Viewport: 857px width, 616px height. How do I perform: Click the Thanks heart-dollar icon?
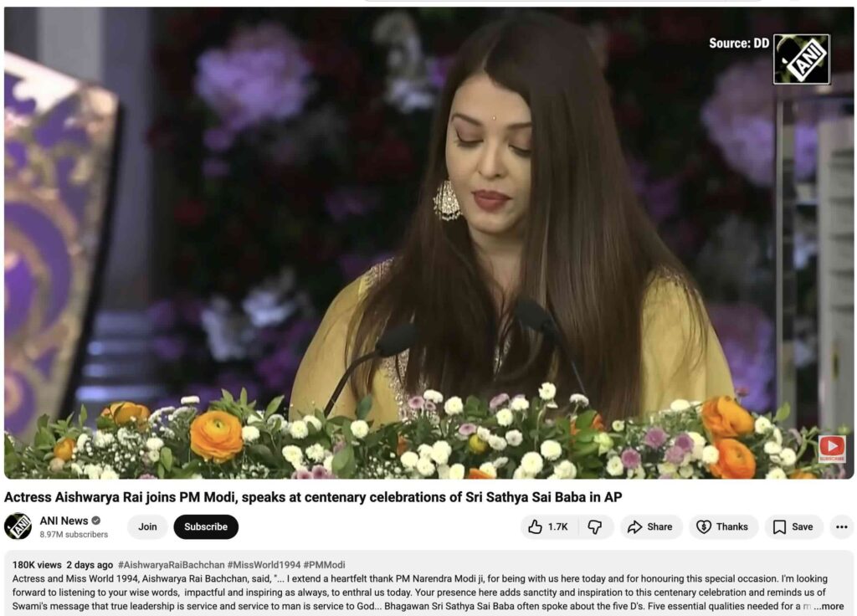click(x=703, y=526)
